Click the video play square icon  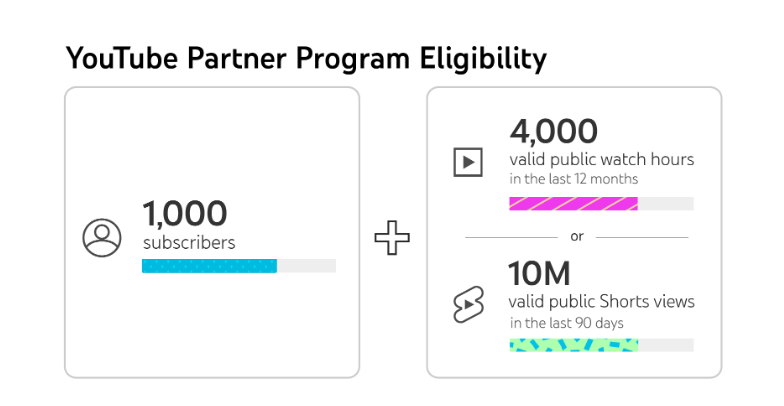click(x=468, y=162)
